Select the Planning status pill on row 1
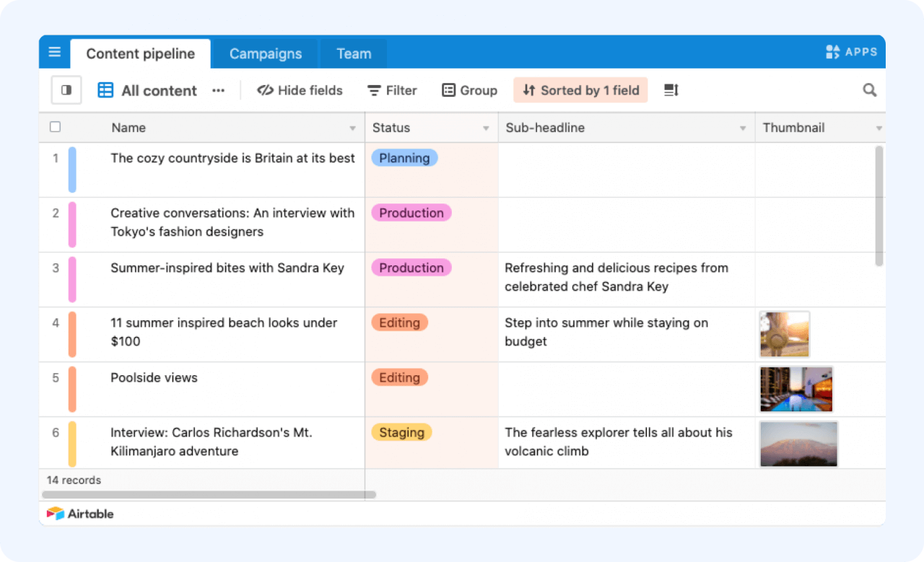 point(404,158)
